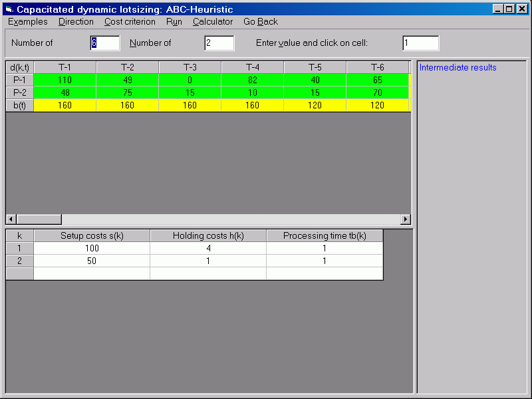The image size is (532, 399).
Task: Click the horizontal scrollbar thumb
Action: [39, 219]
